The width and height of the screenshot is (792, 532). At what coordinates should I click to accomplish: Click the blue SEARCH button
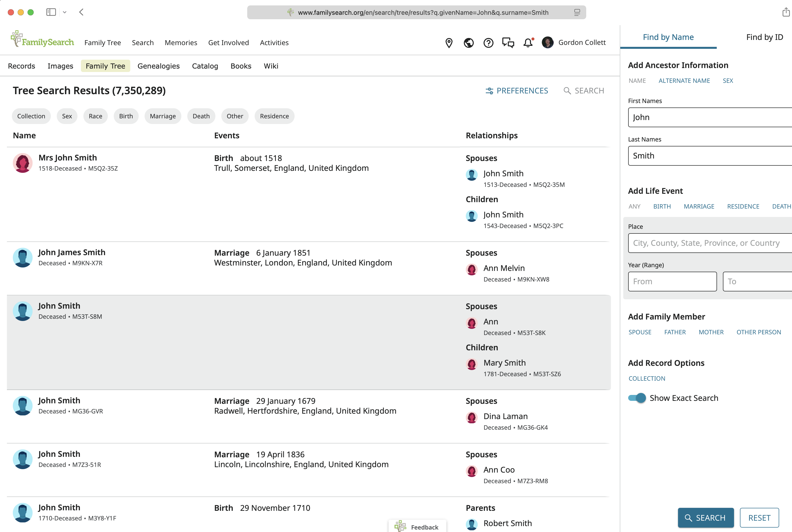[x=706, y=518]
